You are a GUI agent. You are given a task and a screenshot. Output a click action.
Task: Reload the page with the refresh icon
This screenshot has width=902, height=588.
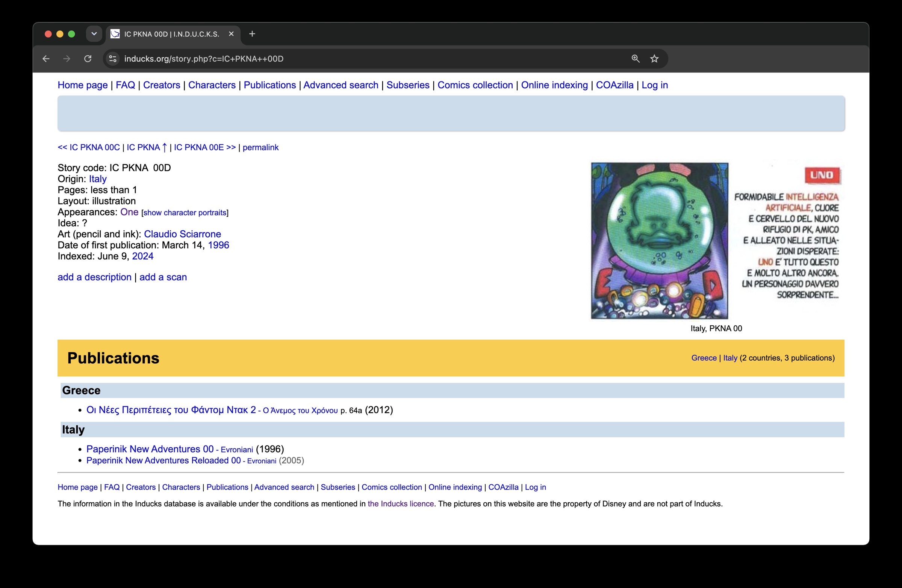click(x=88, y=59)
